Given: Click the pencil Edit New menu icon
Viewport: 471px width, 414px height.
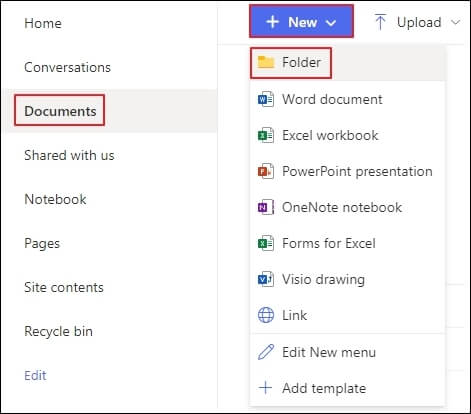Looking at the screenshot, I should tap(266, 352).
